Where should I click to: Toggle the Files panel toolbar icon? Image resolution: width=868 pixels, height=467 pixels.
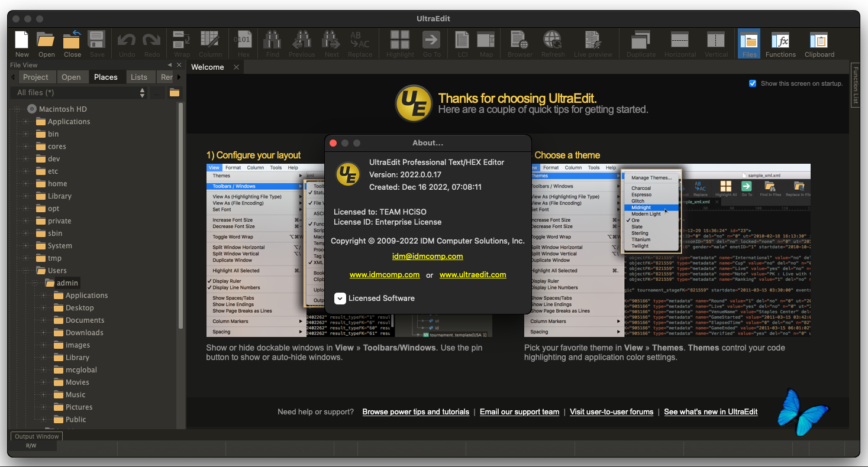[x=749, y=43]
